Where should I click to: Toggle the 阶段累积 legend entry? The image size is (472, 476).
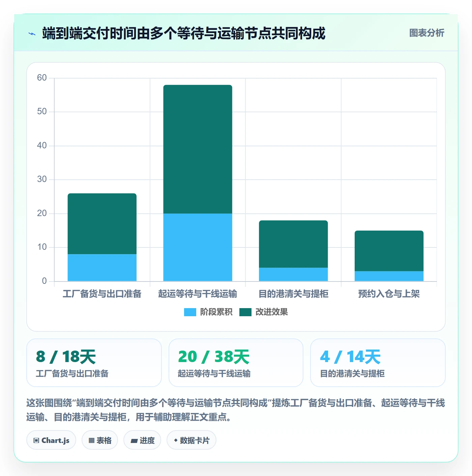(x=208, y=312)
